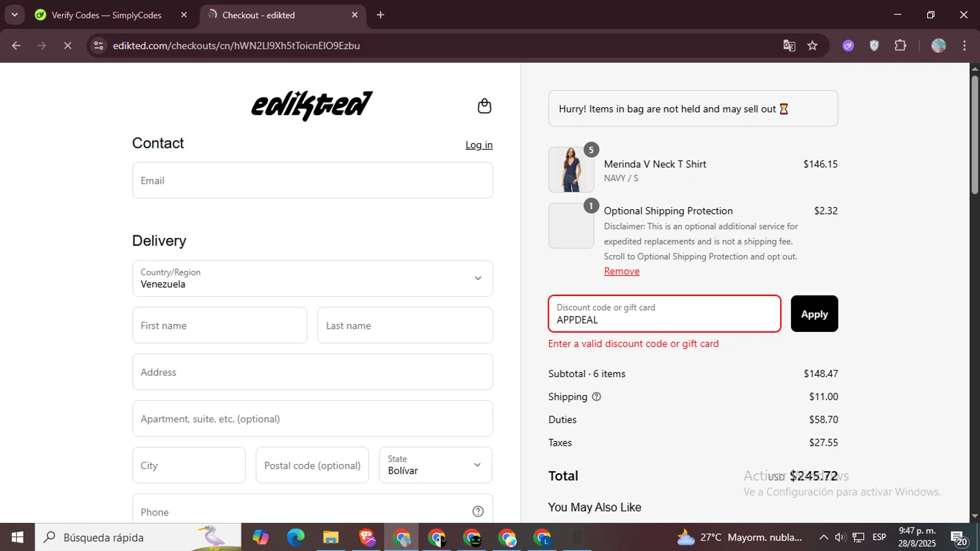Click the Apartment, suite field

tap(312, 418)
